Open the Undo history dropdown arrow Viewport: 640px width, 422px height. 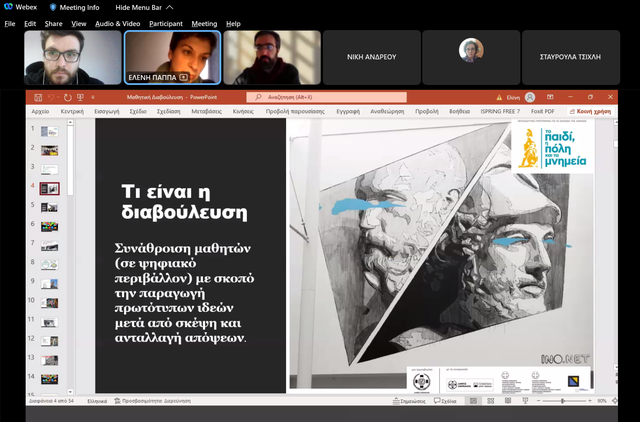click(x=58, y=97)
